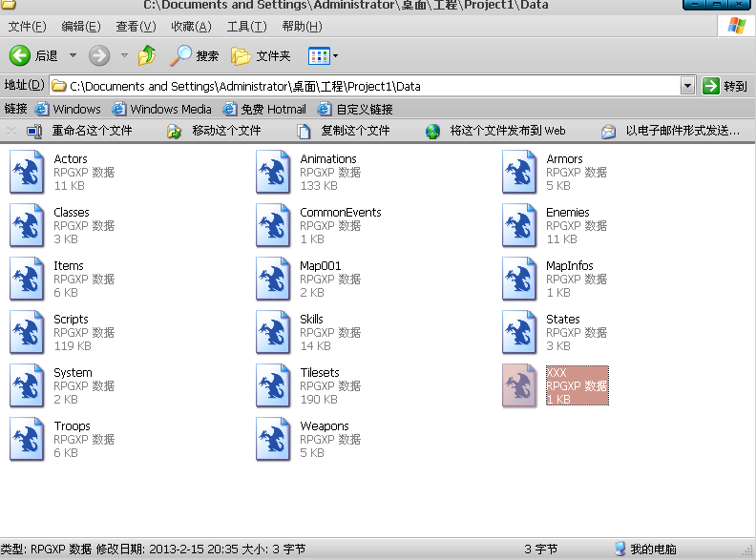
Task: Open the 查看(V) menu
Action: [136, 27]
